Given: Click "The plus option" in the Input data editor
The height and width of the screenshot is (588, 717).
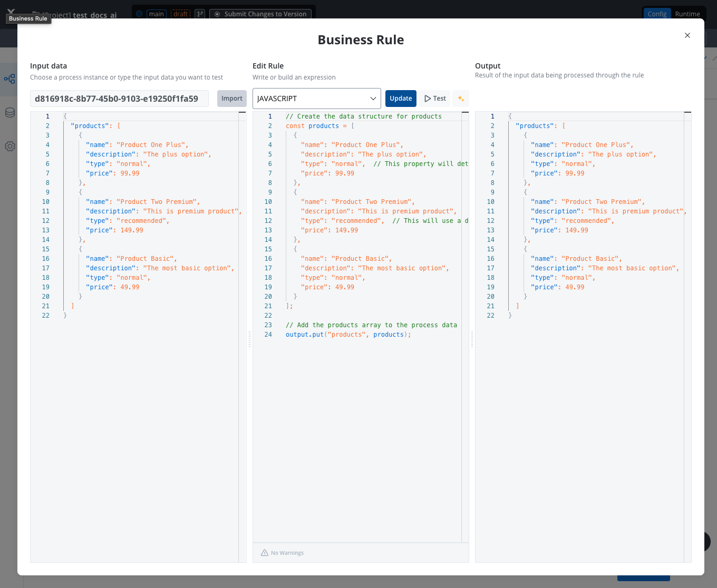Looking at the screenshot, I should point(176,154).
